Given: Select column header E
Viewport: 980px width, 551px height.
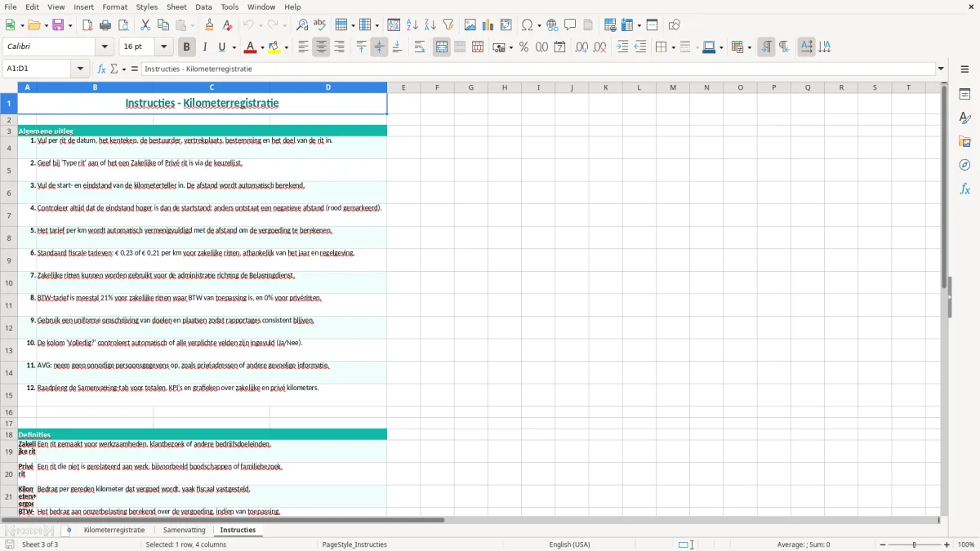Looking at the screenshot, I should [403, 87].
